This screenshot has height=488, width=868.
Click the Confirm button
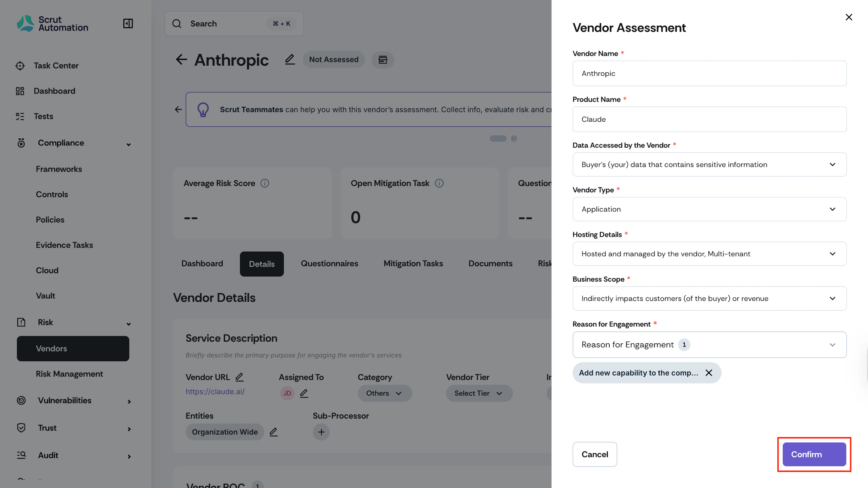(x=814, y=454)
